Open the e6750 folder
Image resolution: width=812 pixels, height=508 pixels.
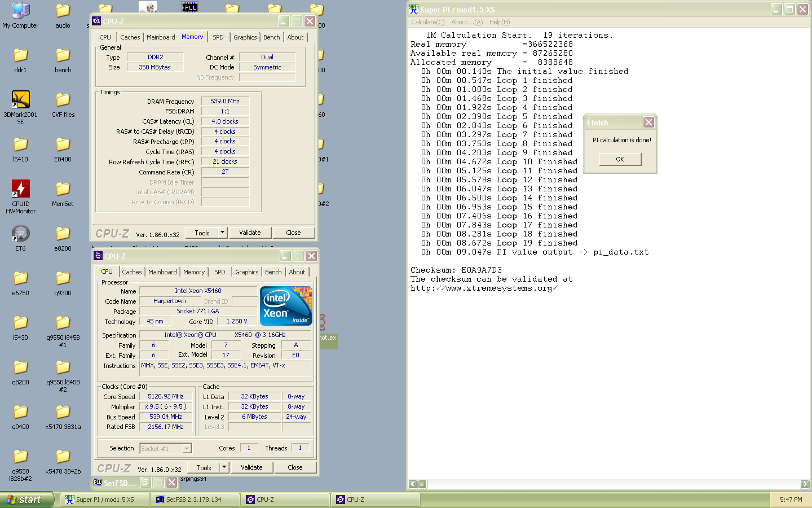[x=20, y=283]
